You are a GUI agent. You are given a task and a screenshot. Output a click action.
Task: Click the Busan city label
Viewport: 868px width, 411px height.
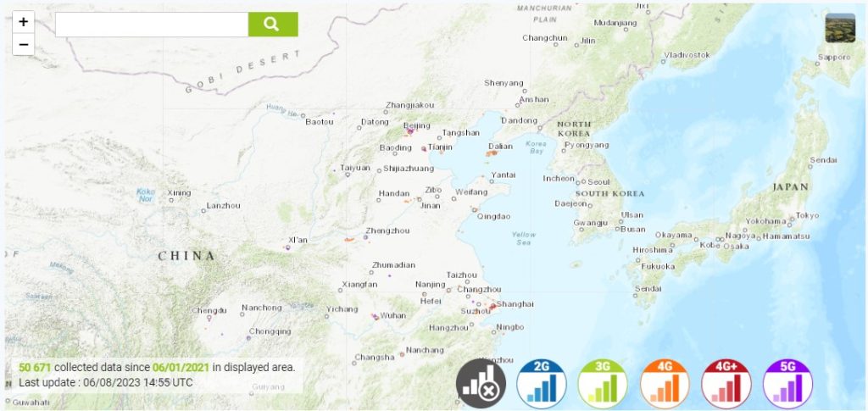633,229
